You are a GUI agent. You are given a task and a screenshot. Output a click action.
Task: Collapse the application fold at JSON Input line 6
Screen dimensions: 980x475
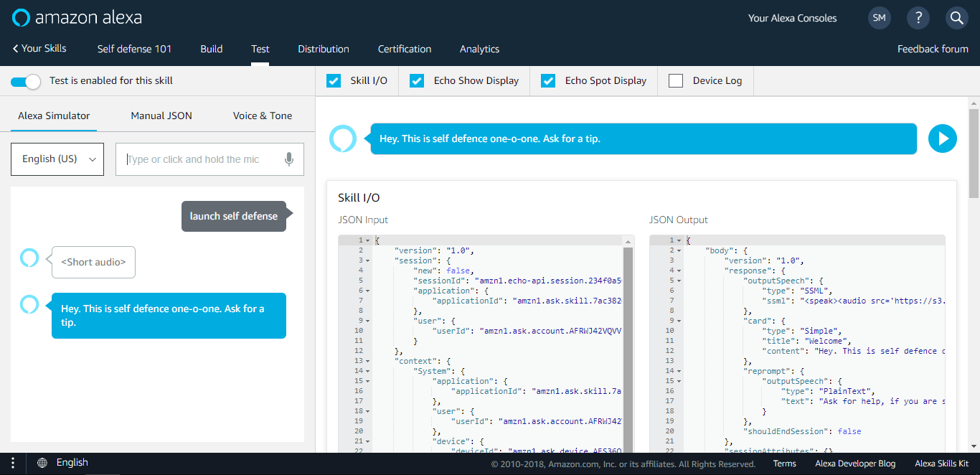click(x=368, y=291)
